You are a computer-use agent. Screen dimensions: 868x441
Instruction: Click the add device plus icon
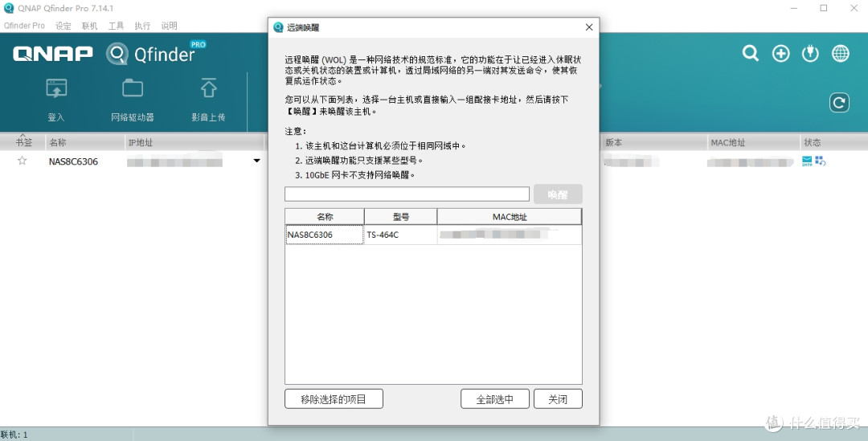pos(781,54)
